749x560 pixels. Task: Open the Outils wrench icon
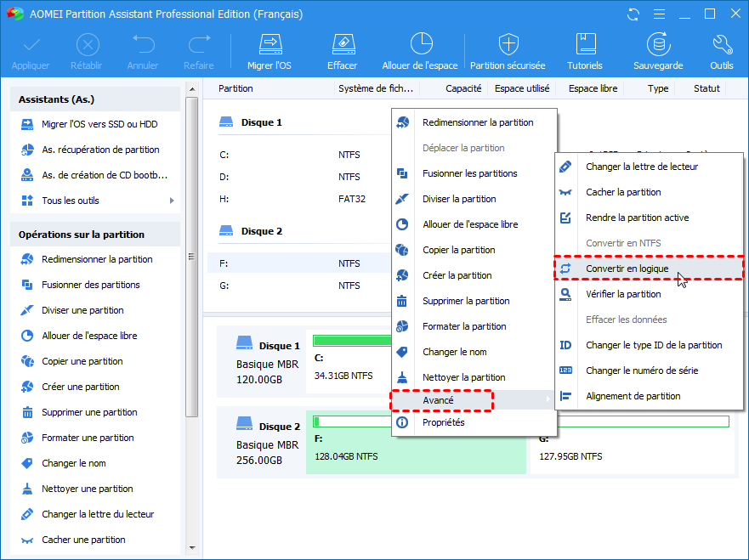pos(722,44)
